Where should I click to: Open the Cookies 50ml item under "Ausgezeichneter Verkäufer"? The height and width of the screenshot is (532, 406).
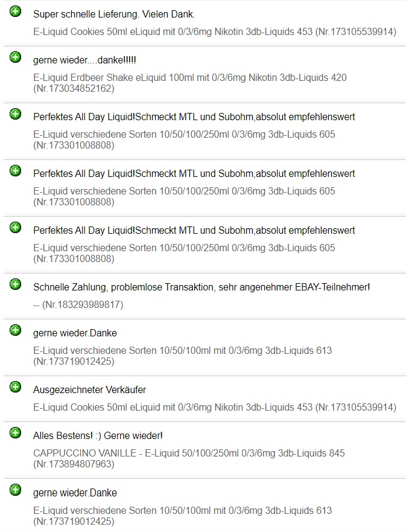pos(215,408)
